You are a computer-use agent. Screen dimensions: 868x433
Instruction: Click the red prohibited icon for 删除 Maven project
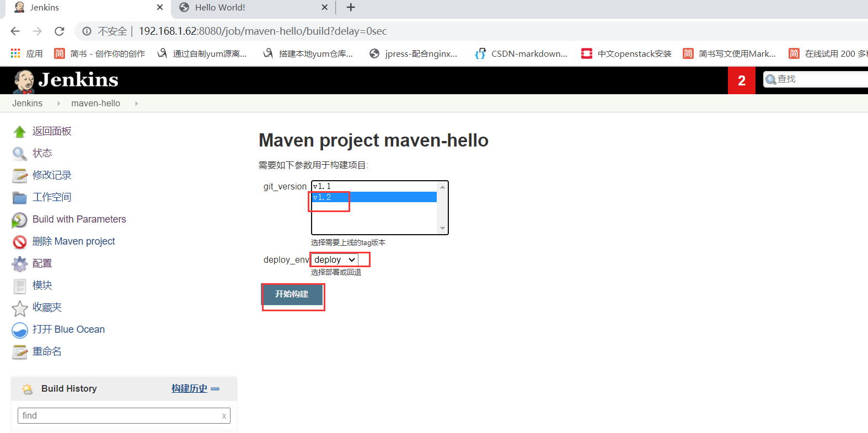[x=19, y=242]
